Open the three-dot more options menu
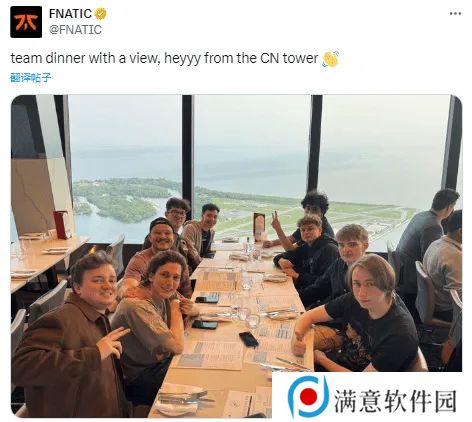This screenshot has height=422, width=472. pos(455,14)
